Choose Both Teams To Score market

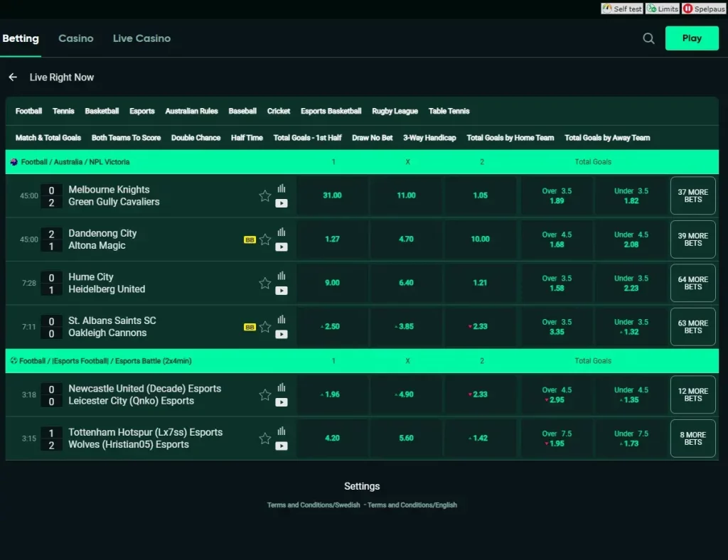click(126, 138)
